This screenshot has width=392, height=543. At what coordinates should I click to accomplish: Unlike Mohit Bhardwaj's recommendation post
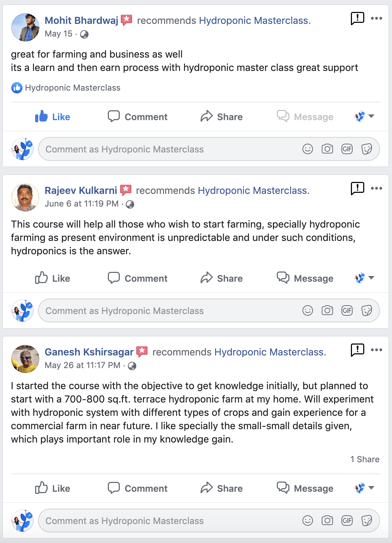(x=53, y=117)
